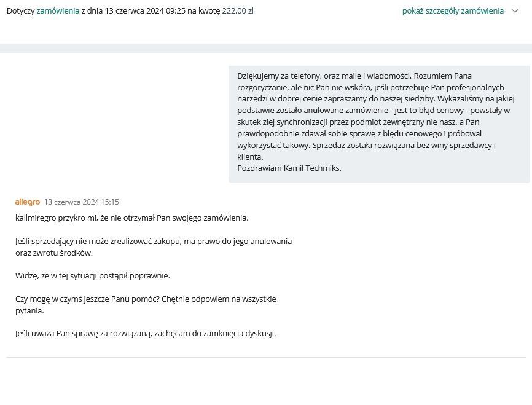
Task: Click the gray separator bar below the header
Action: coord(266,48)
